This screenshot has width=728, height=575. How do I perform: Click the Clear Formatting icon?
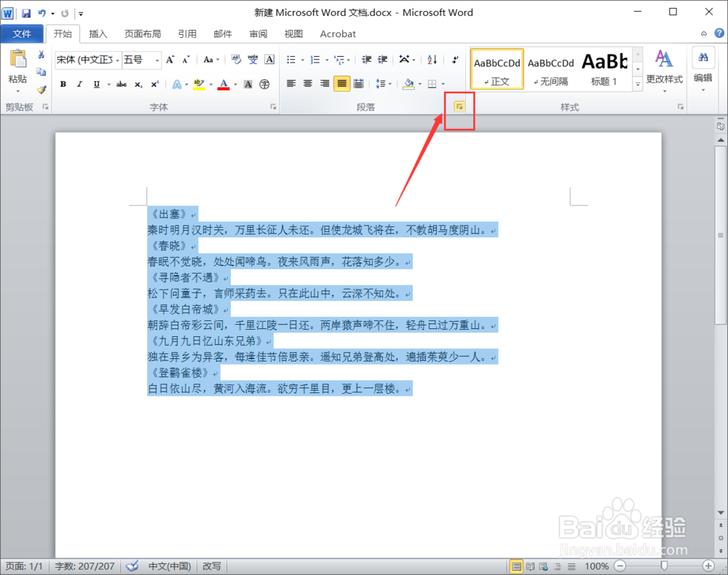coord(236,60)
